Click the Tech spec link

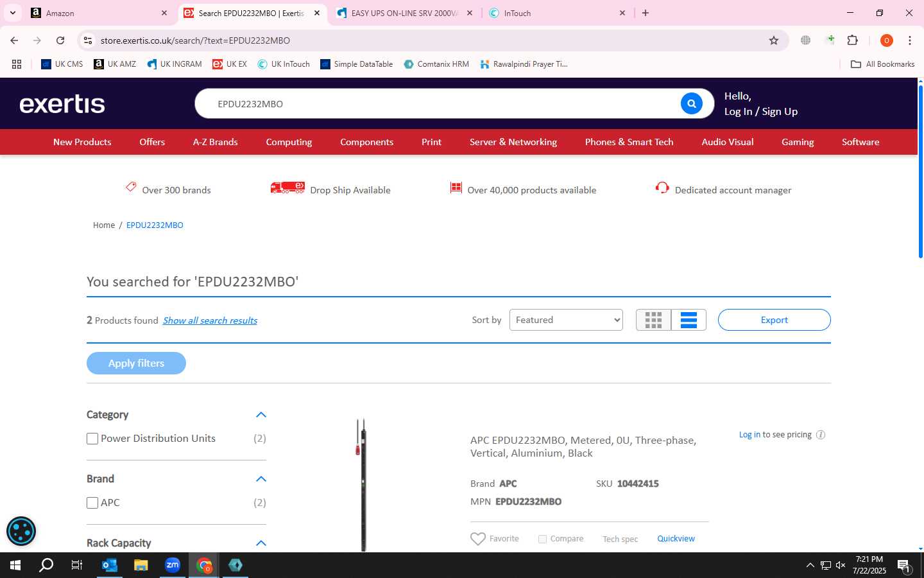[620, 539]
